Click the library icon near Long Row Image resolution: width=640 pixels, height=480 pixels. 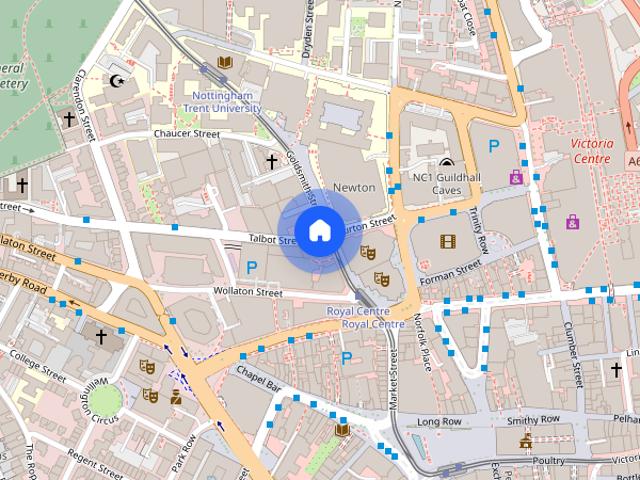pyautogui.click(x=342, y=429)
